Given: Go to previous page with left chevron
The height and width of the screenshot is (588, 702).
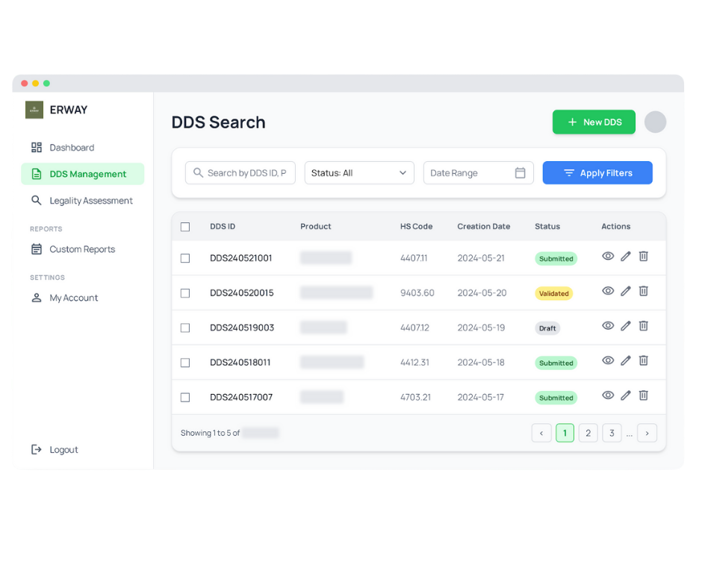Looking at the screenshot, I should tap(541, 433).
